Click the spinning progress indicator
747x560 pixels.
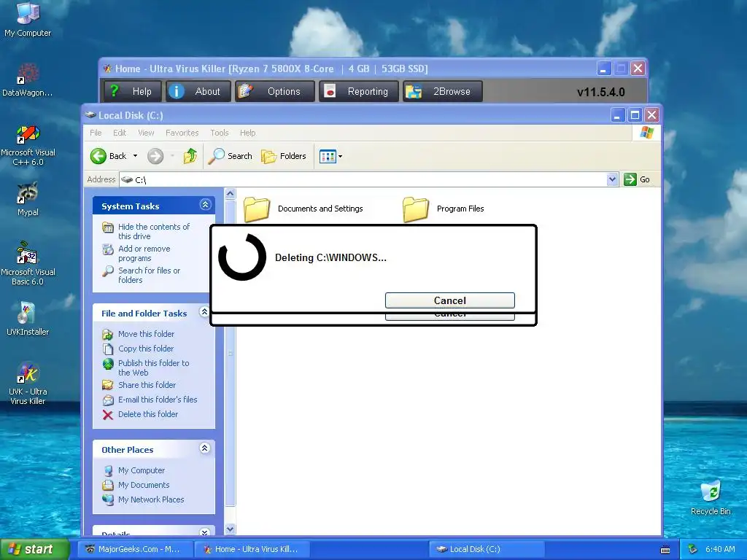click(x=242, y=257)
